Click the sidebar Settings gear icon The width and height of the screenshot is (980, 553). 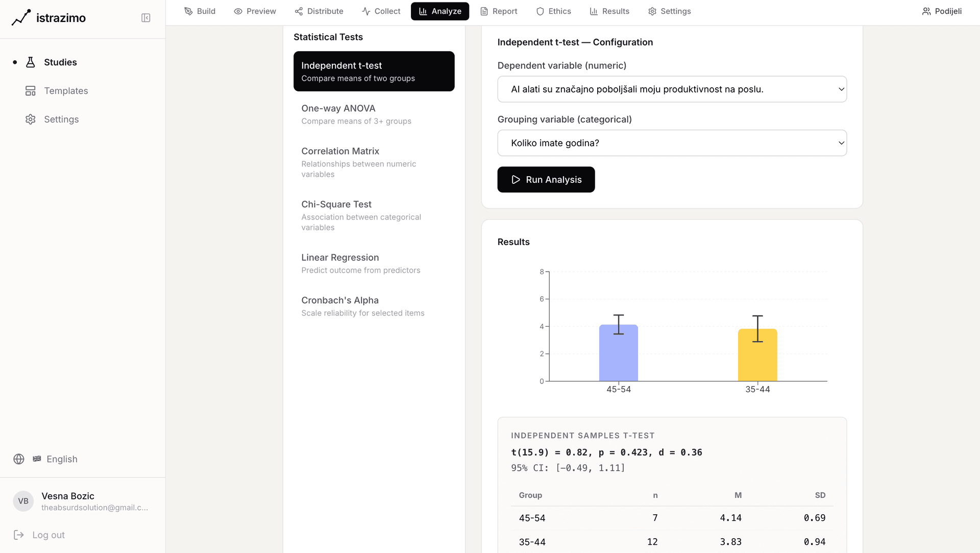31,119
